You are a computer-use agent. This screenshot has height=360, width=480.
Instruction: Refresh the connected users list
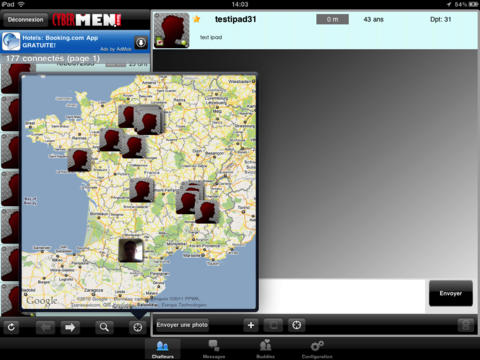tap(11, 327)
